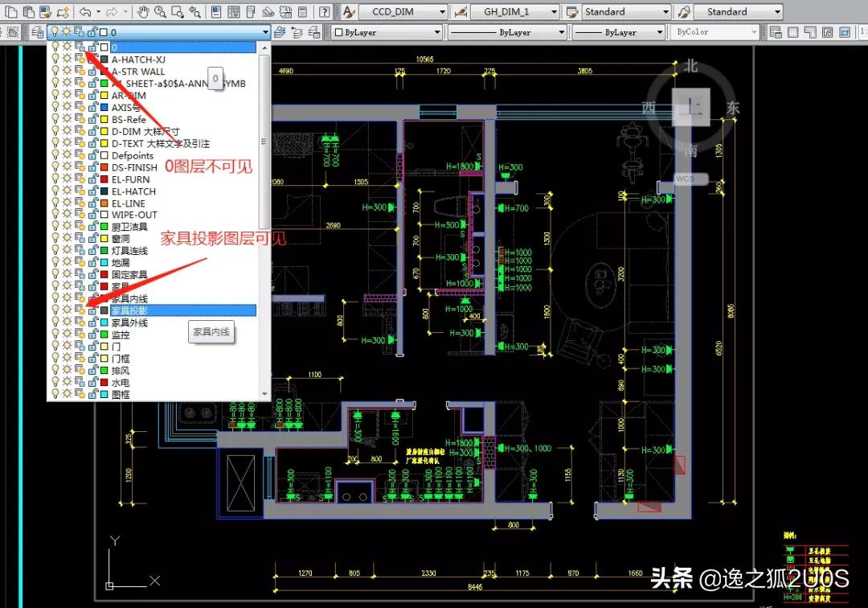Click the blue color swatch of AXIS号 layer

[104, 107]
